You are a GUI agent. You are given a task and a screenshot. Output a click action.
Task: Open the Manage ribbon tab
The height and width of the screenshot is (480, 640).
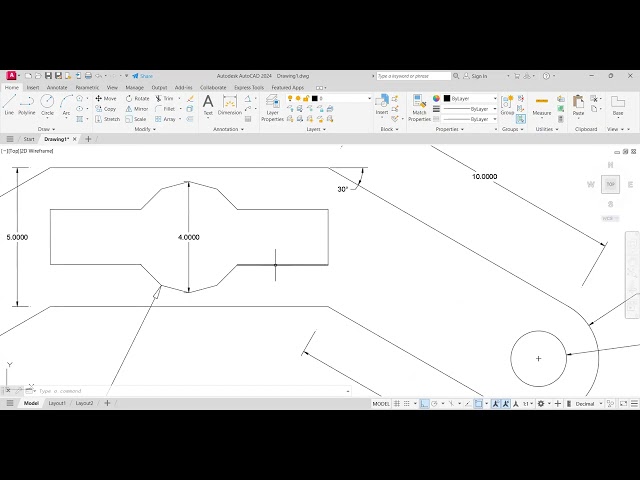pos(134,88)
